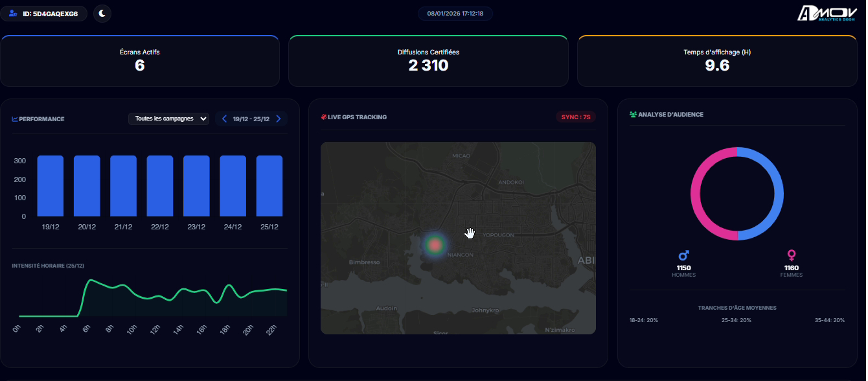This screenshot has height=381, width=868.
Task: Click the 19/12 - 25/12 date range label
Action: [251, 119]
